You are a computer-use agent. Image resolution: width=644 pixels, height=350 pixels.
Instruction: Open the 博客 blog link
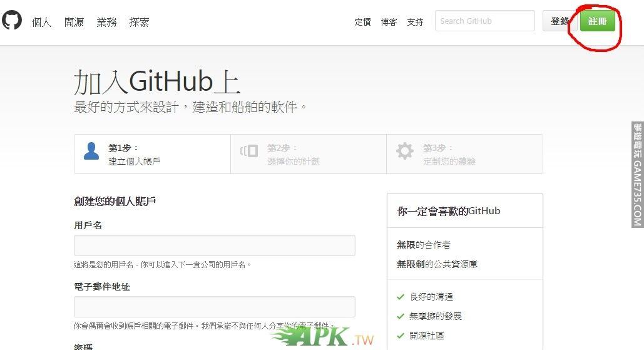pyautogui.click(x=389, y=22)
